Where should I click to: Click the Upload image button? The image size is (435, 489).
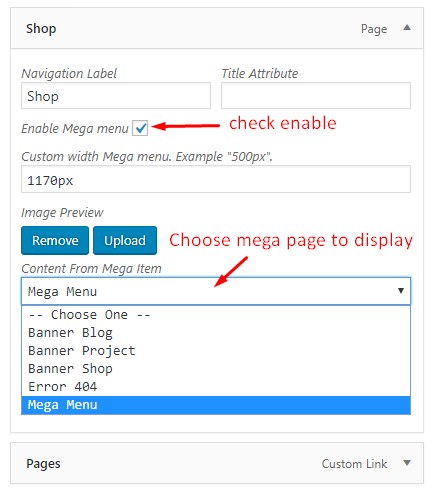click(x=125, y=240)
